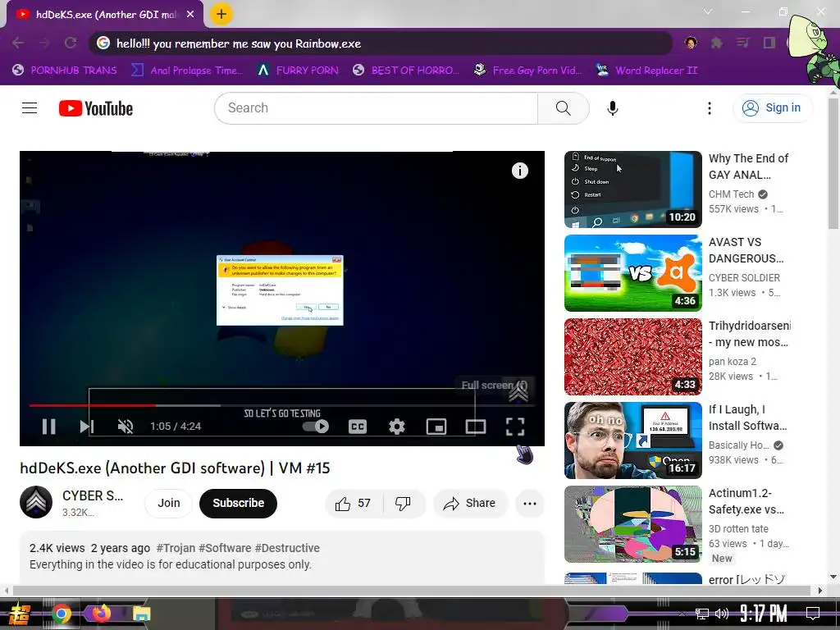Viewport: 840px width, 630px height.
Task: Click the browser address bar
Action: point(381,43)
